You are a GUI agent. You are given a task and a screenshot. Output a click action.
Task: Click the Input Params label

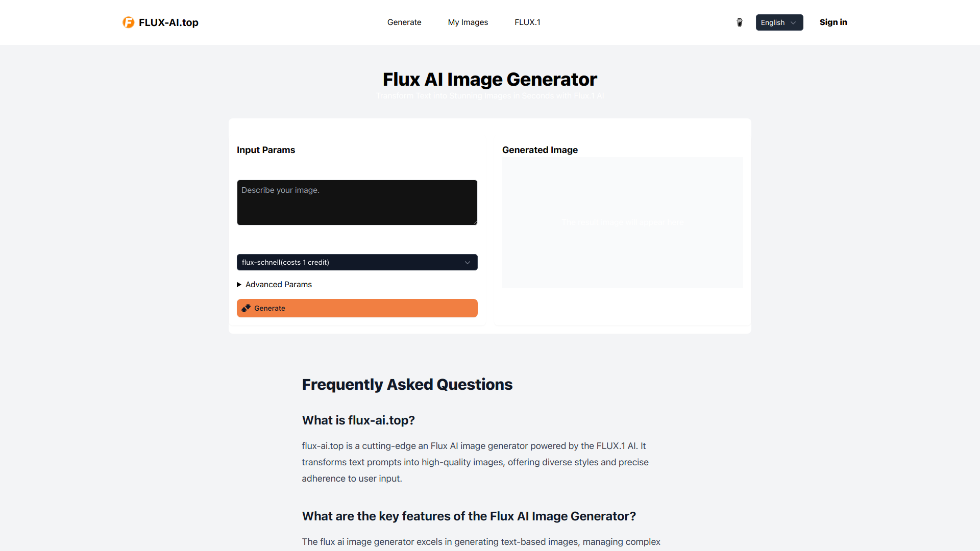pyautogui.click(x=266, y=150)
